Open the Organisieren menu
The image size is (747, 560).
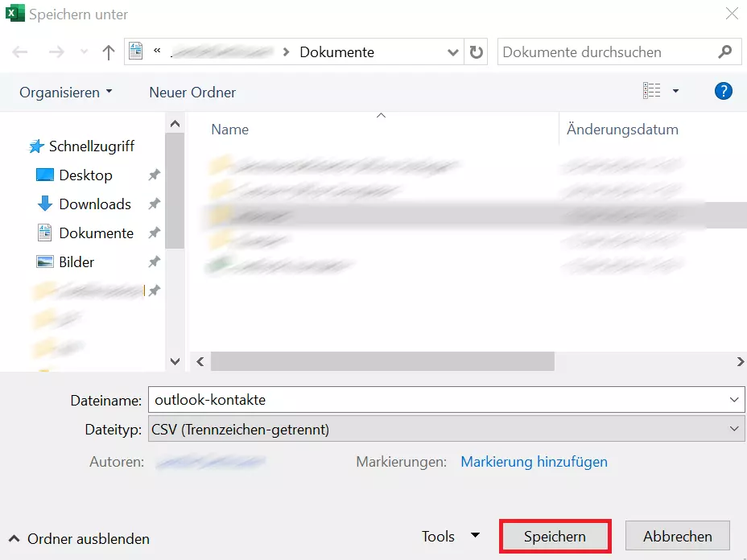(60, 92)
